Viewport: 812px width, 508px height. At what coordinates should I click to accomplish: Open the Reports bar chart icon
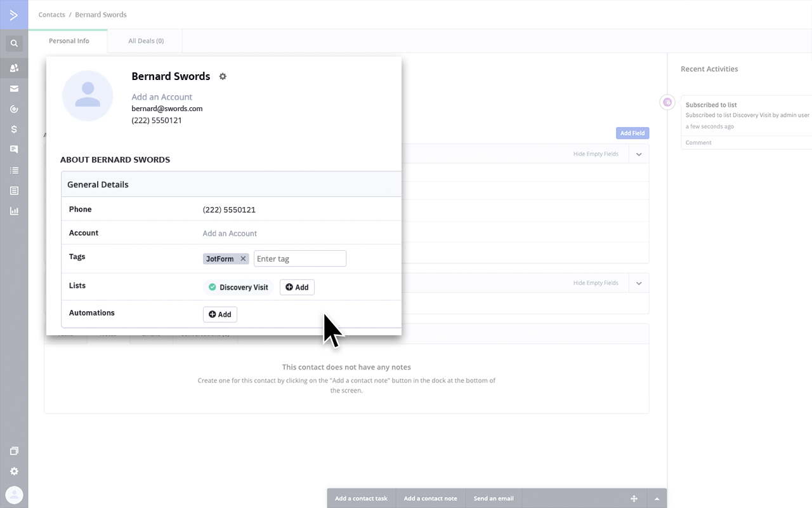coord(14,210)
